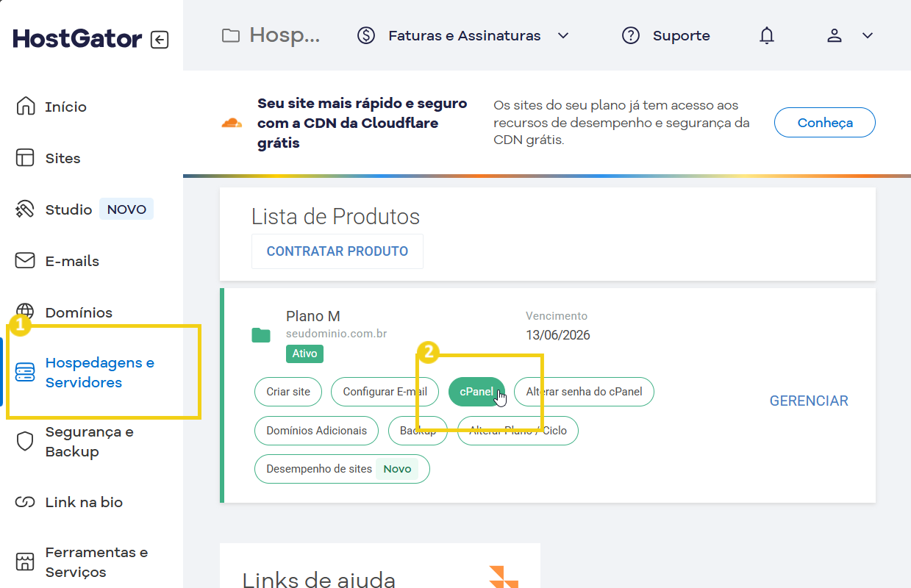
Task: Click the folder icon beside Hosp...
Action: coord(231,35)
